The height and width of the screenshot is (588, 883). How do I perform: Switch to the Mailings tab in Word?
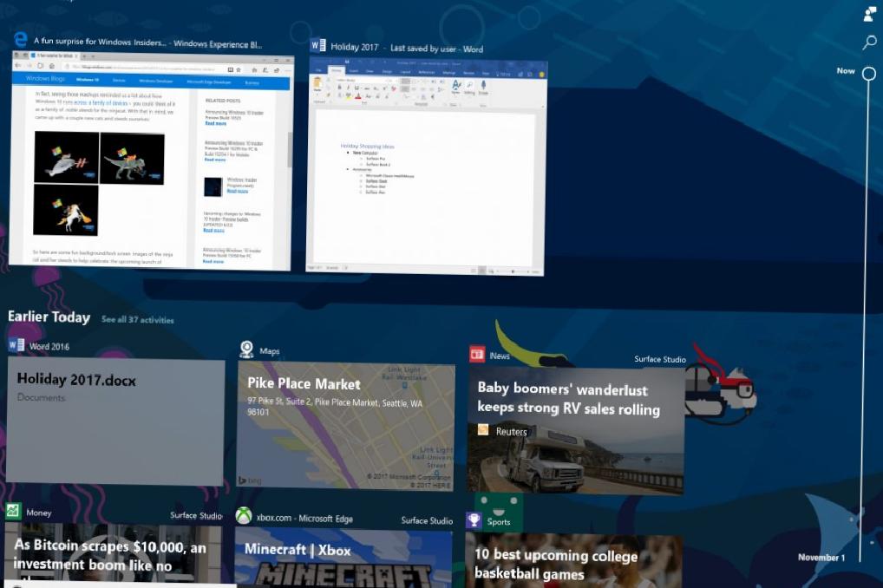point(448,73)
